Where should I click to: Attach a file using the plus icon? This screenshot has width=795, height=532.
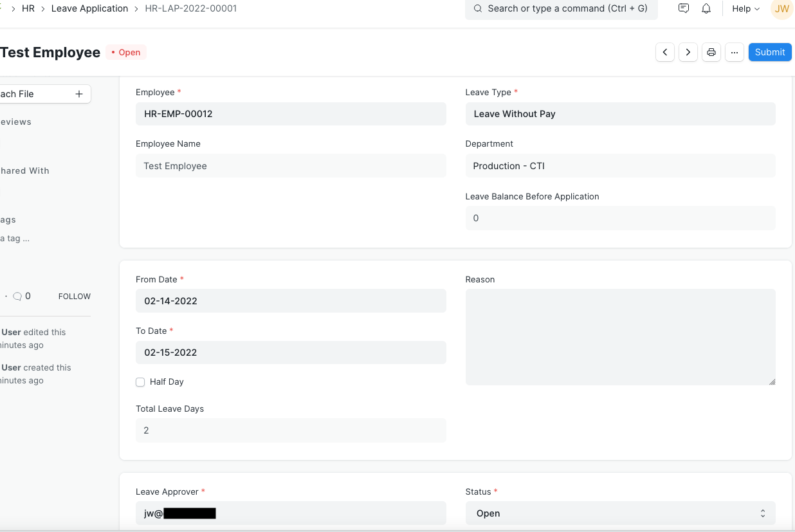click(78, 94)
